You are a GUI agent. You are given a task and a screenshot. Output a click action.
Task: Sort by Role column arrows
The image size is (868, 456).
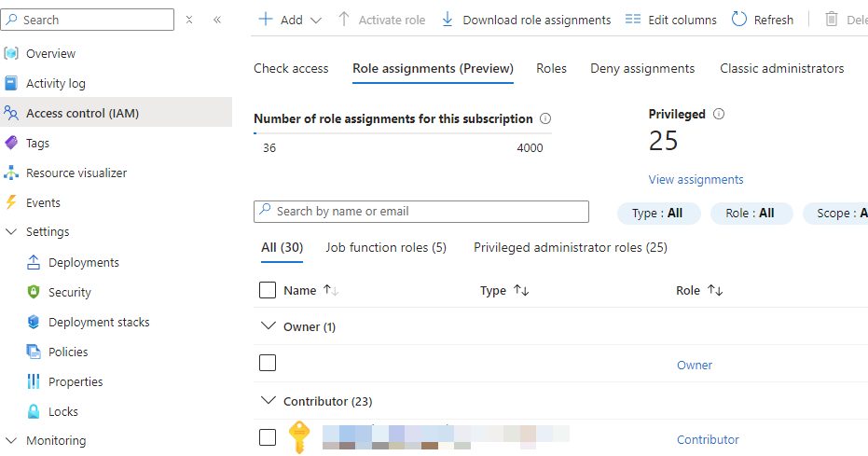[715, 290]
